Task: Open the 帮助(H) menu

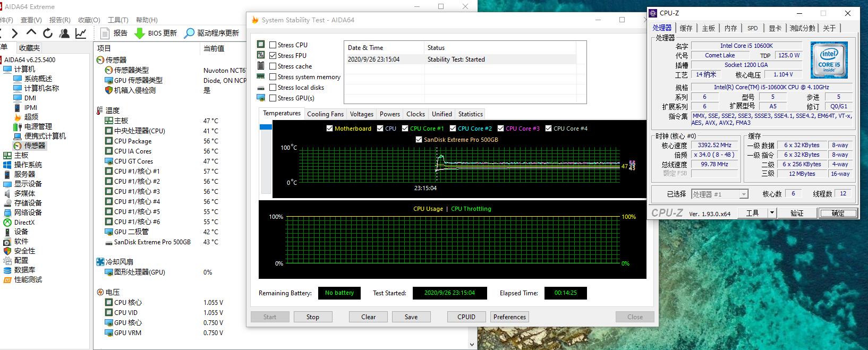Action: 147,20
